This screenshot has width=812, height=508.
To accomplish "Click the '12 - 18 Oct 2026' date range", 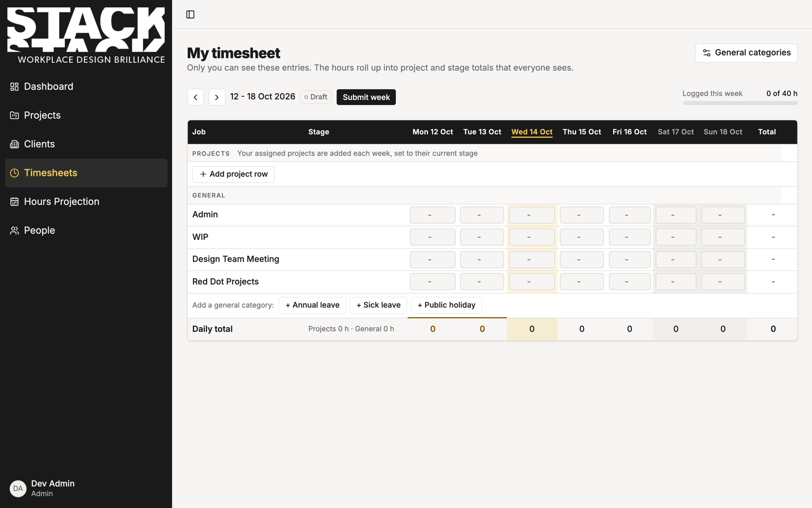I will point(263,97).
